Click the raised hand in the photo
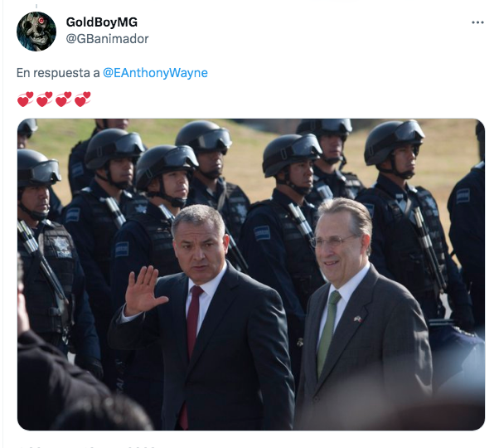This screenshot has height=448, width=499. tap(143, 290)
